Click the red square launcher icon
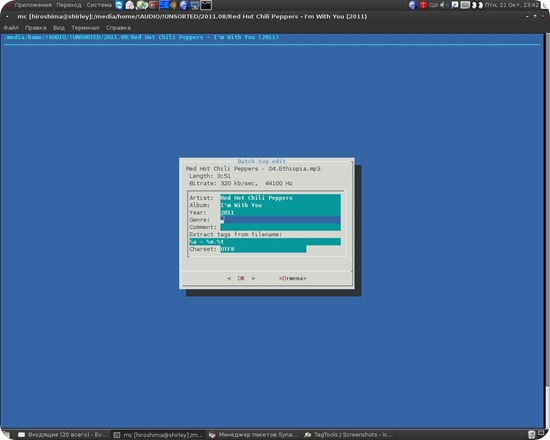Screen dimensions: 550x440 [153, 5]
